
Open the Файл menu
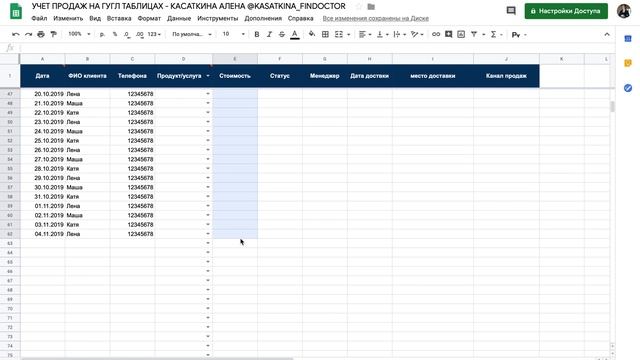pos(39,18)
